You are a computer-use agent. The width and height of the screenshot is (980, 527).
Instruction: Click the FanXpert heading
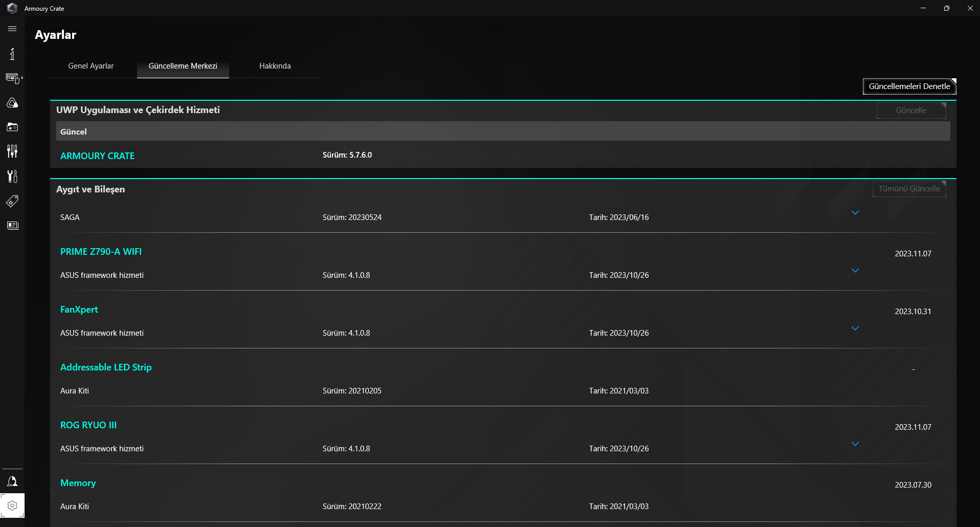[x=79, y=310]
